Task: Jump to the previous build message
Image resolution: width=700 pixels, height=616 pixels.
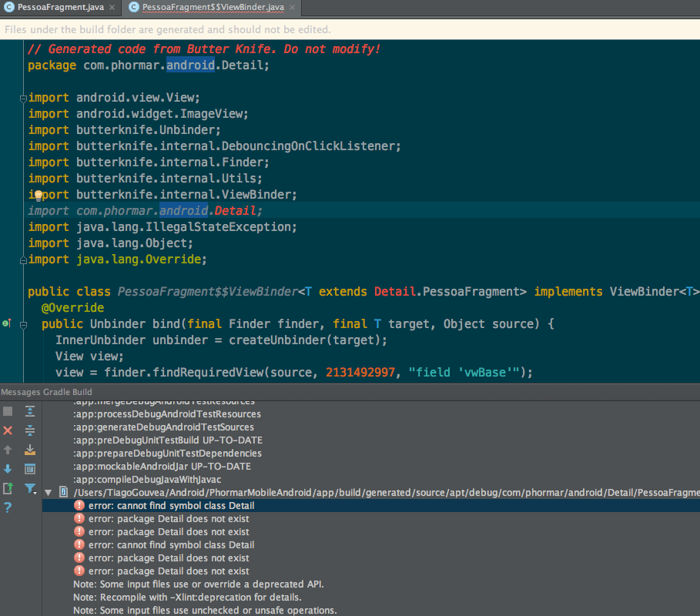Action: [7, 449]
